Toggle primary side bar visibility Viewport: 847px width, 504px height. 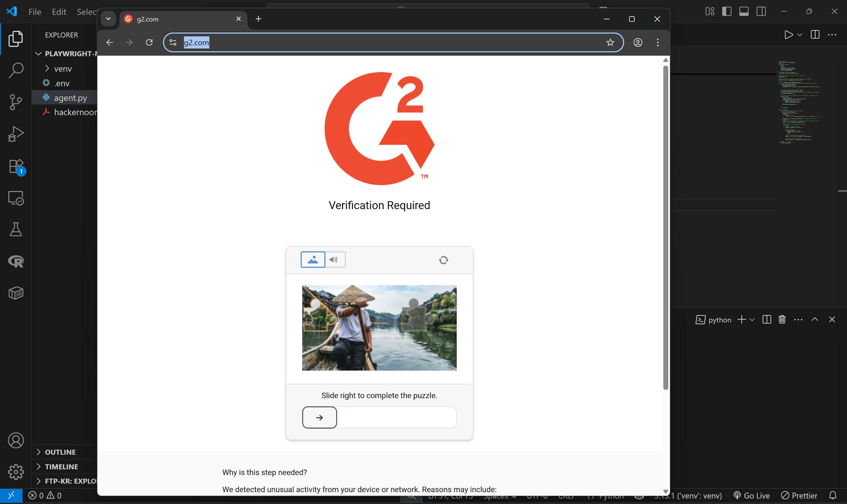tap(727, 11)
